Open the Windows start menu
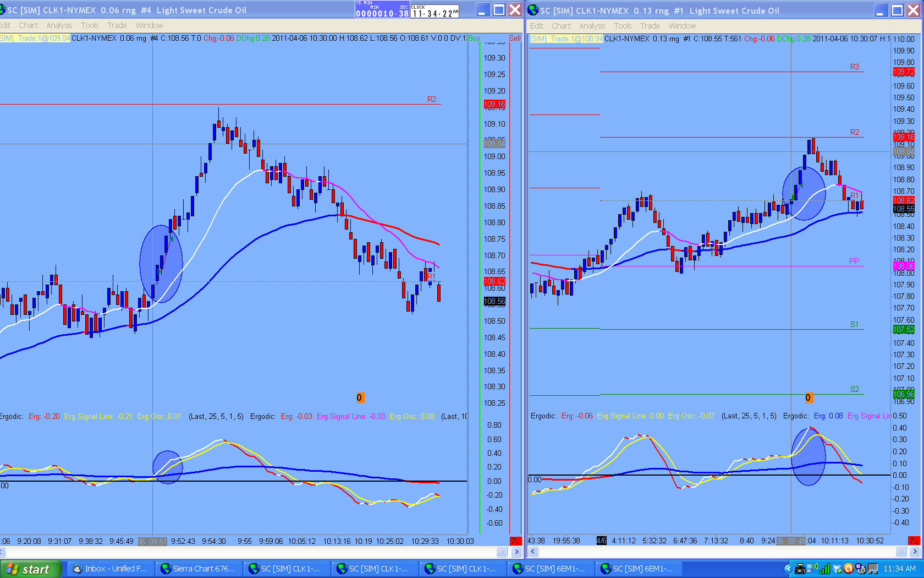This screenshot has width=924, height=578. (30, 569)
